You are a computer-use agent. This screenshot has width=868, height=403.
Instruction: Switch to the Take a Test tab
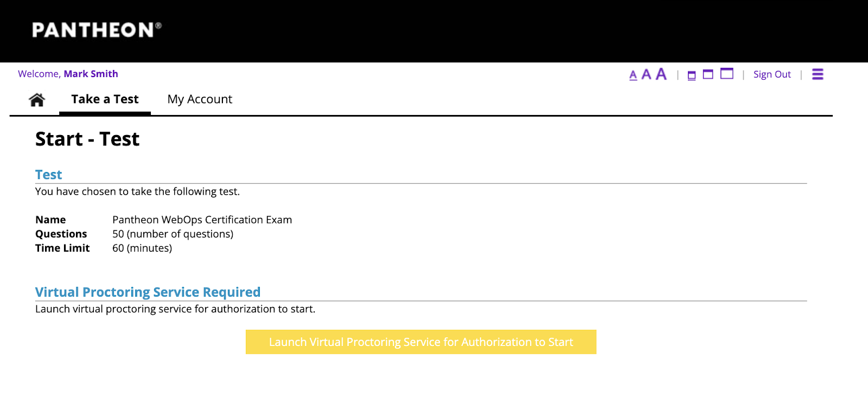click(x=105, y=99)
